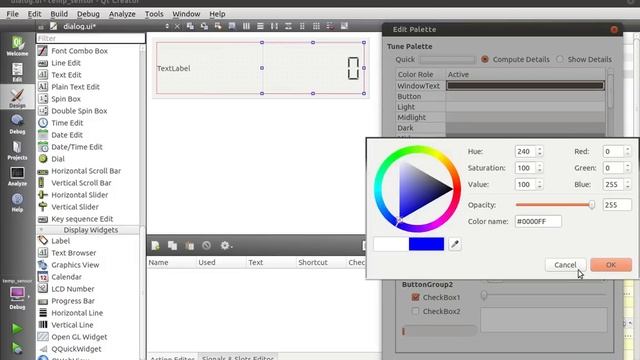Apply Lay Out in a Grid
This screenshot has width=640, height=360.
316,26
